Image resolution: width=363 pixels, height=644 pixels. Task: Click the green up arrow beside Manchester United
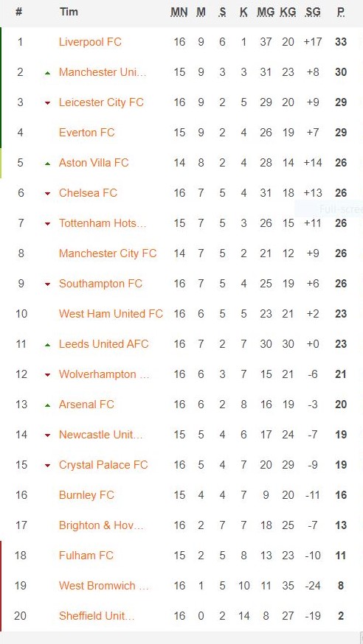pos(48,73)
